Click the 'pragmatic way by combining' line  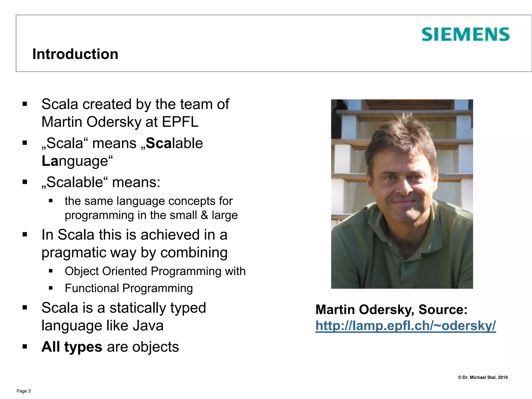pyautogui.click(x=135, y=252)
